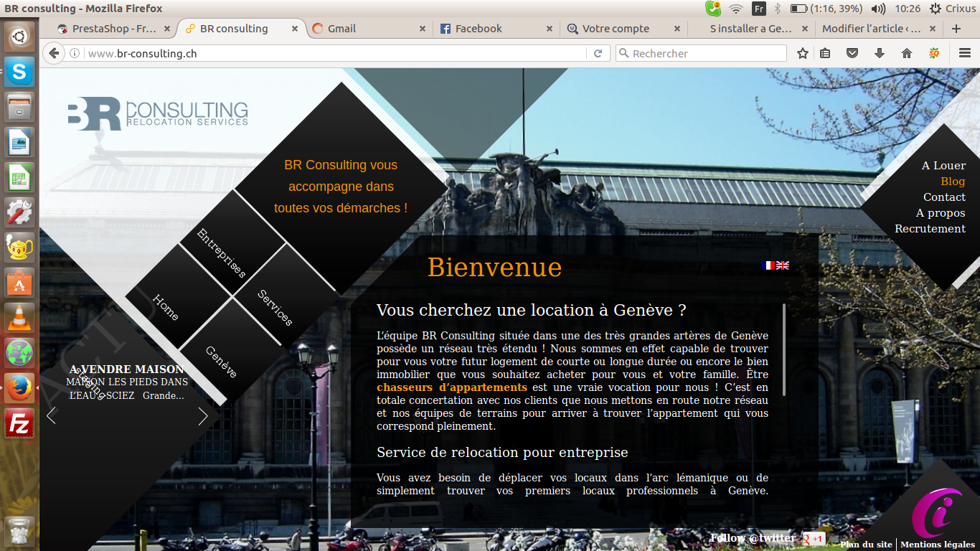The image size is (980, 551).
Task: Click the content text scrollbar
Action: (x=784, y=349)
